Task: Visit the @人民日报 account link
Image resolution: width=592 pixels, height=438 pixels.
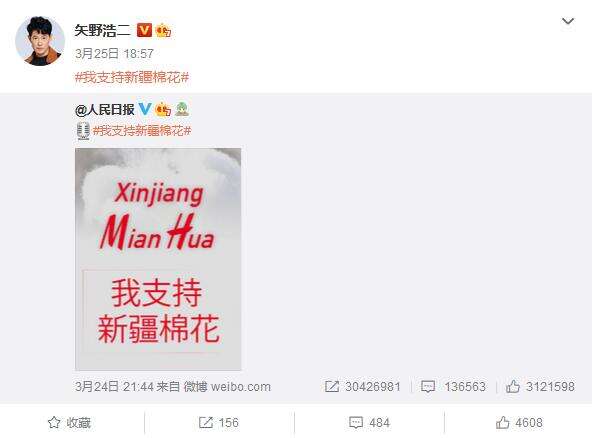Action: tap(105, 110)
